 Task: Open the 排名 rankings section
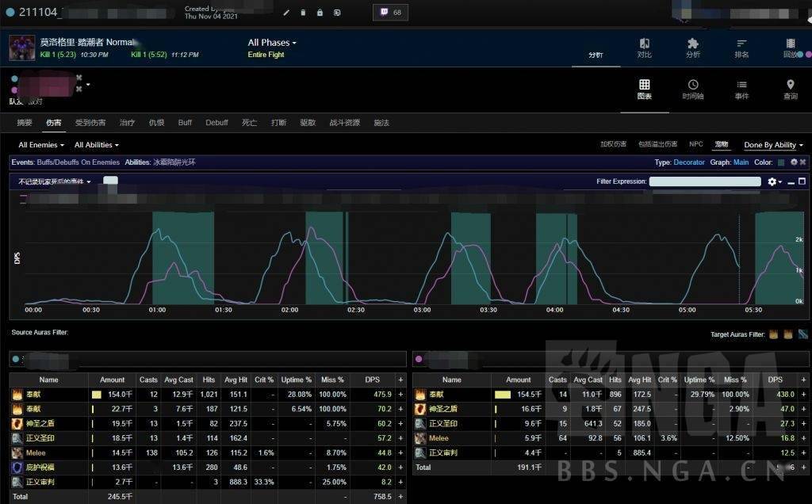(741, 48)
